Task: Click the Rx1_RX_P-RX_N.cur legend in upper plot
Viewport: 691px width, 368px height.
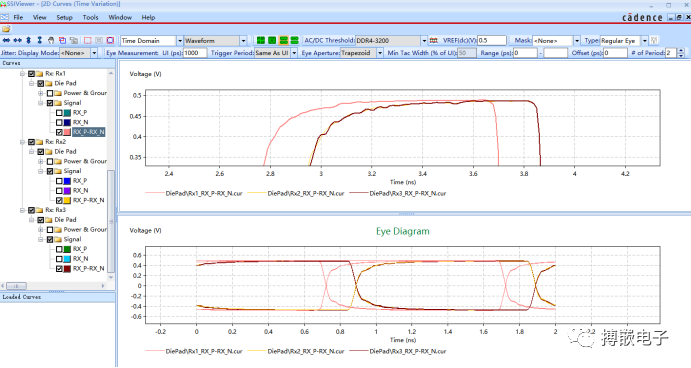Action: click(194, 193)
